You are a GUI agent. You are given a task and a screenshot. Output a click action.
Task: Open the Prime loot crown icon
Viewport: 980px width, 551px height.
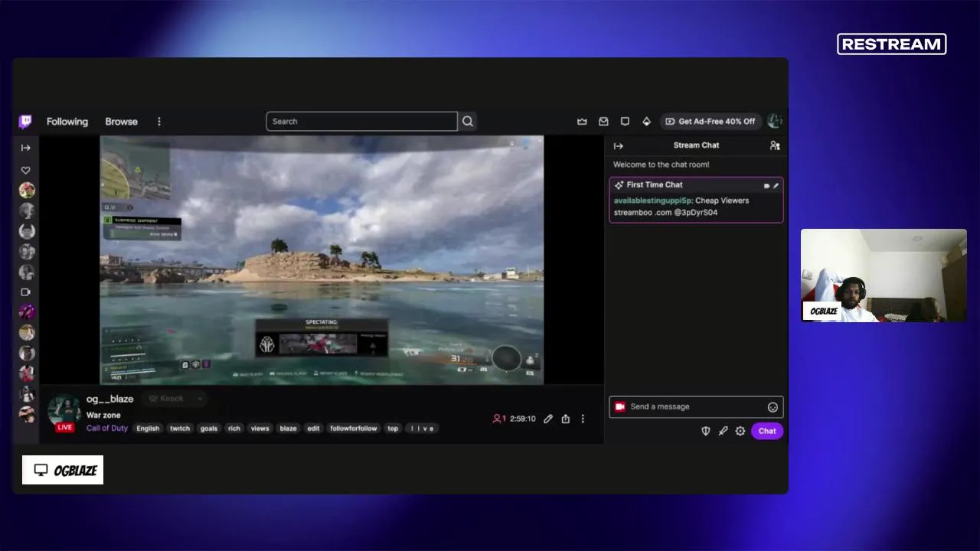(x=582, y=121)
